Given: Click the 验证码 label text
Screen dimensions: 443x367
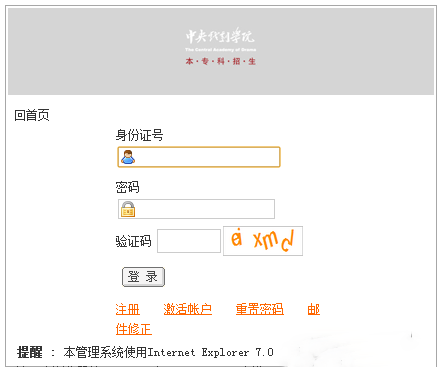Looking at the screenshot, I should click(x=133, y=241).
